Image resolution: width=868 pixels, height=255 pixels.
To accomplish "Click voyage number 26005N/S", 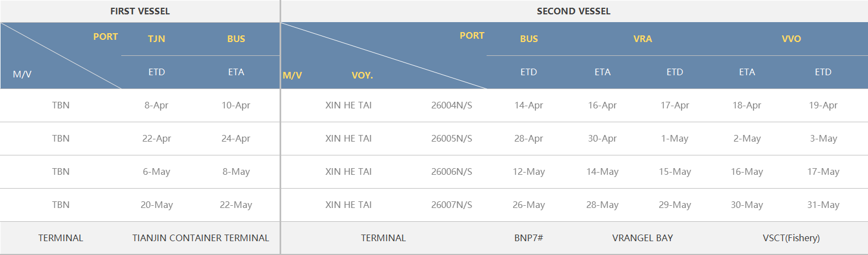I will (x=451, y=138).
